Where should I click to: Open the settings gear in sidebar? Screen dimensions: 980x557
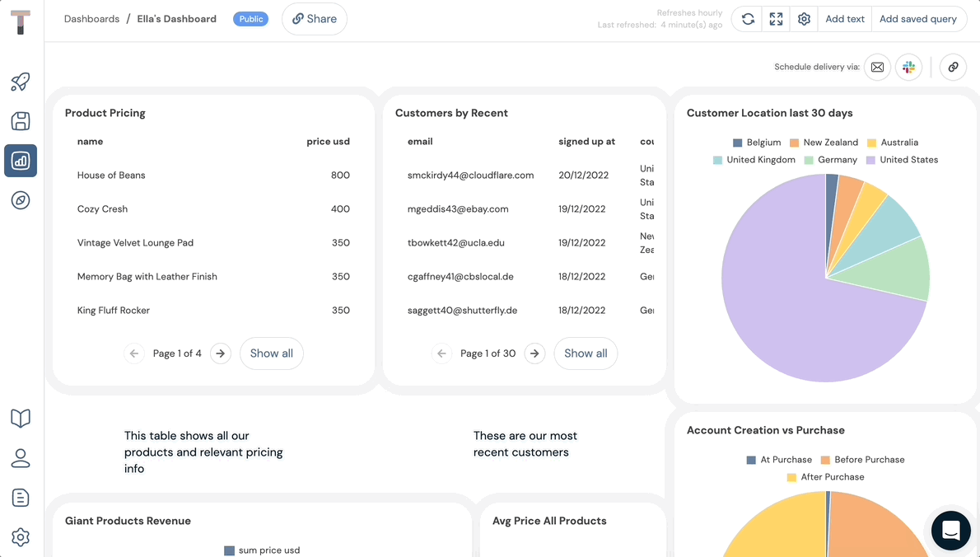(21, 537)
